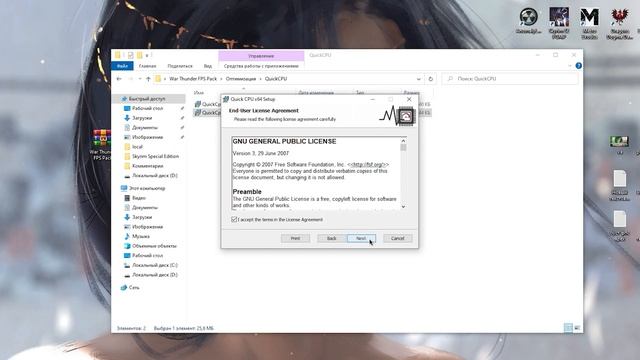Click the license text scroll up arrow
640x360 pixels.
coord(403,141)
